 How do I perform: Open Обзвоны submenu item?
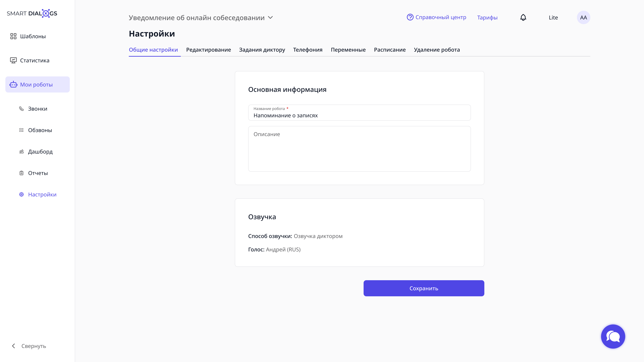pos(40,130)
